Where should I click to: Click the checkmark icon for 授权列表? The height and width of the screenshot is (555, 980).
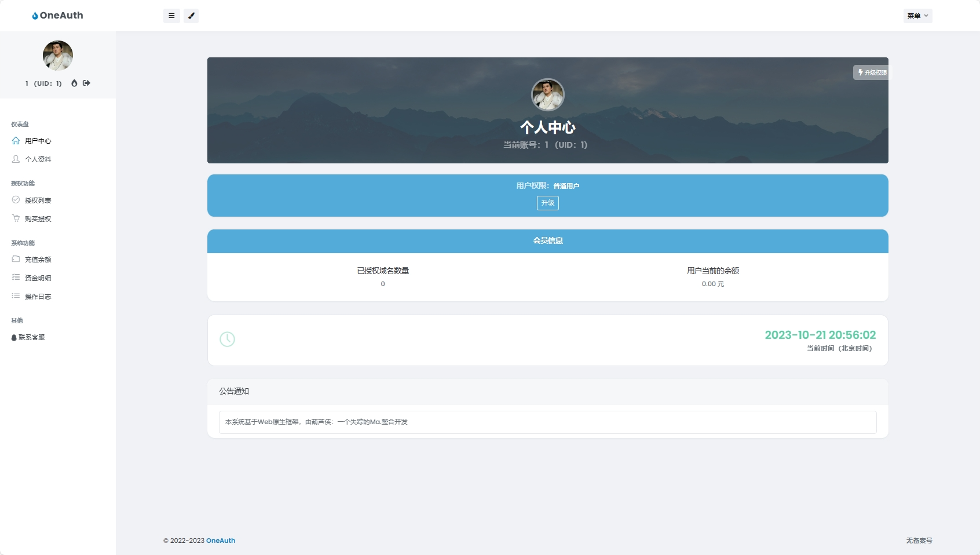(16, 200)
